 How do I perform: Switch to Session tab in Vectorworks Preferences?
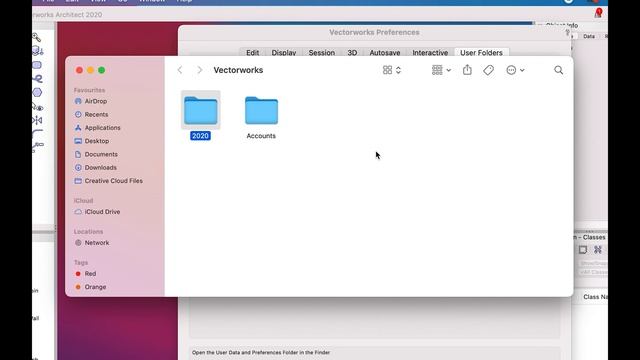[322, 53]
